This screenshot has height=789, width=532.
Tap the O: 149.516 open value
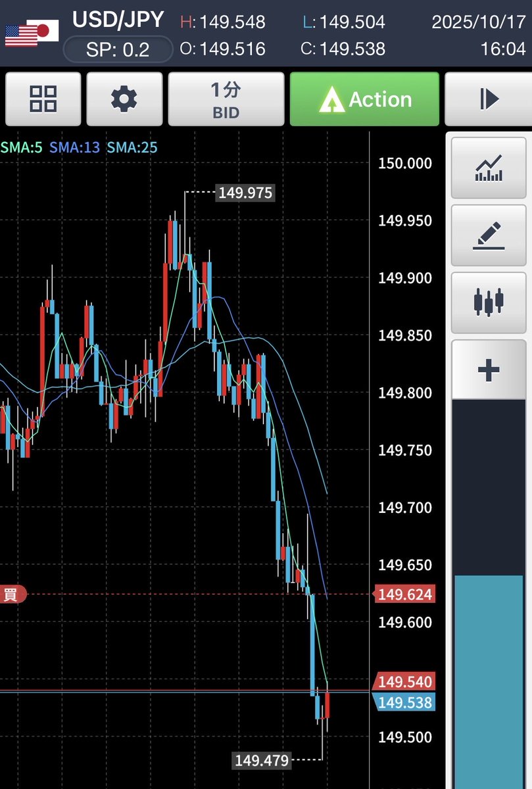pyautogui.click(x=223, y=49)
